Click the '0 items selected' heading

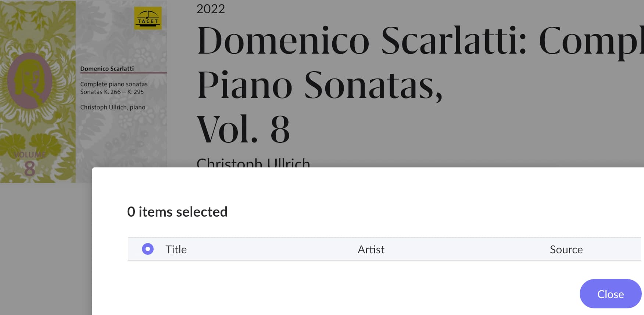(177, 212)
